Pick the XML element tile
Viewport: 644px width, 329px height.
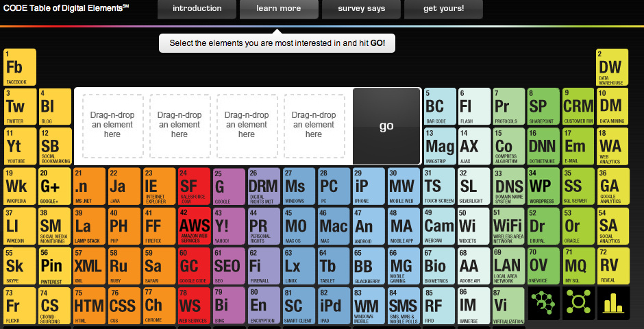coord(90,265)
